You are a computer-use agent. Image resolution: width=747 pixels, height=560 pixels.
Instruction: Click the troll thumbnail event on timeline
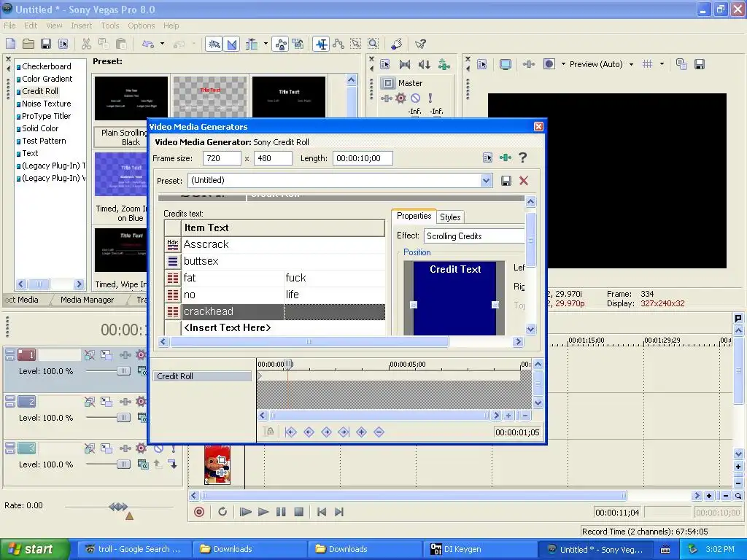click(x=217, y=465)
